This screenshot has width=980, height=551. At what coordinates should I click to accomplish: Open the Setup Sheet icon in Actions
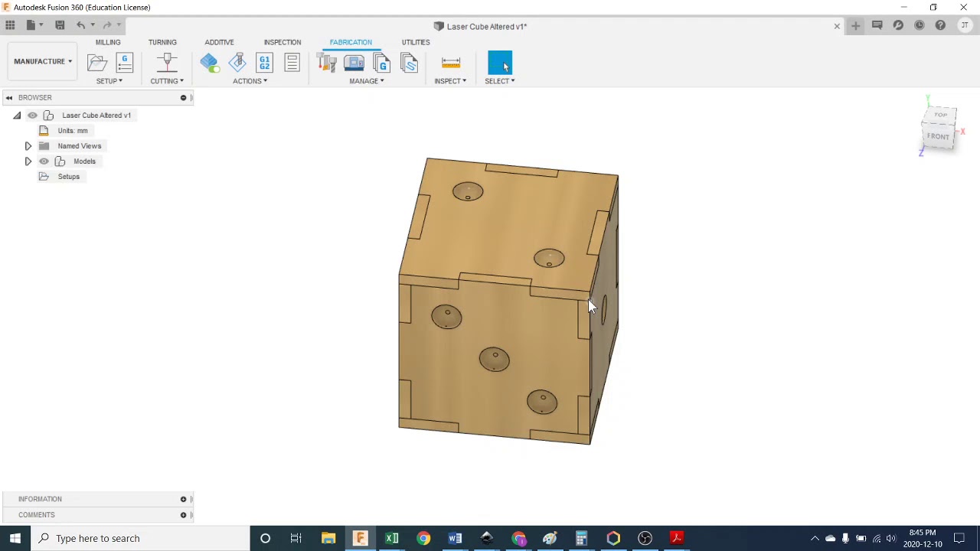pyautogui.click(x=292, y=63)
